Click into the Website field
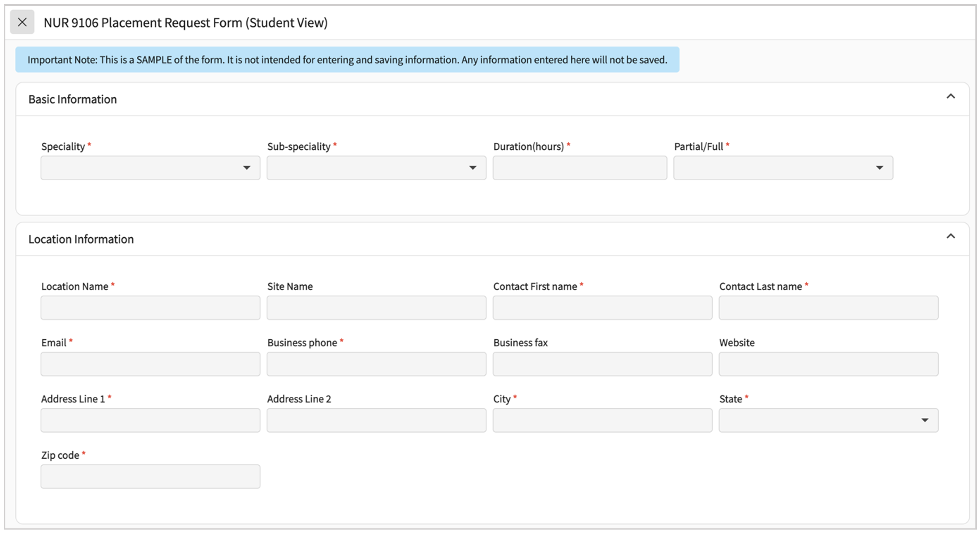 click(x=828, y=364)
